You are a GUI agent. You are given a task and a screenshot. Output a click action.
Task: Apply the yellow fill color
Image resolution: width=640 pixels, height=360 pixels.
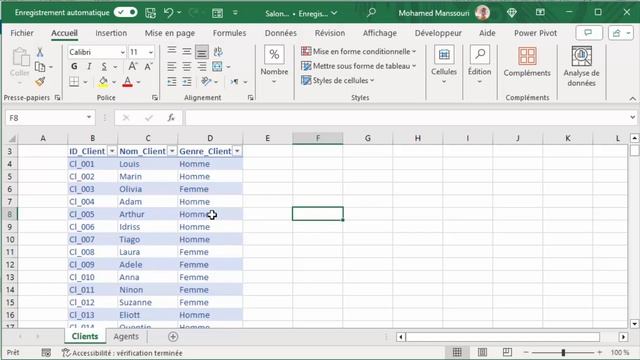coord(103,82)
